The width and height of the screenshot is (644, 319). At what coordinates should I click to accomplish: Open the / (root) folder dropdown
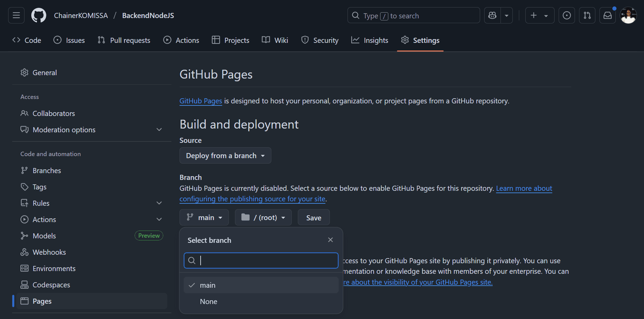pos(263,217)
